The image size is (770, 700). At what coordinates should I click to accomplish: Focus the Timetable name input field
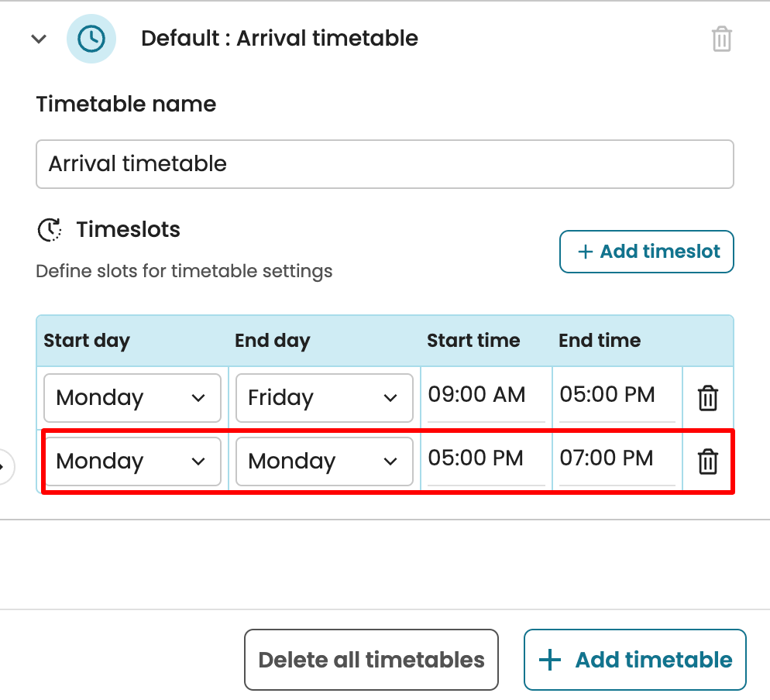pos(384,164)
